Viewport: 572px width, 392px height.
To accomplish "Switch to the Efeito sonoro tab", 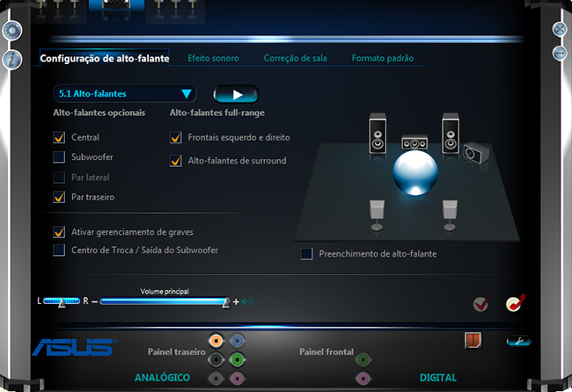I will point(213,58).
